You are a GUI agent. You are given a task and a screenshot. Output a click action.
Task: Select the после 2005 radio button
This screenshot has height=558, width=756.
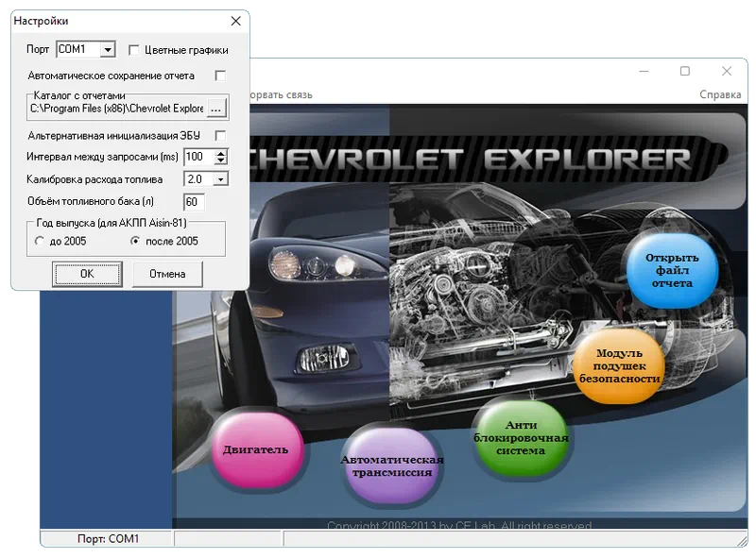135,241
